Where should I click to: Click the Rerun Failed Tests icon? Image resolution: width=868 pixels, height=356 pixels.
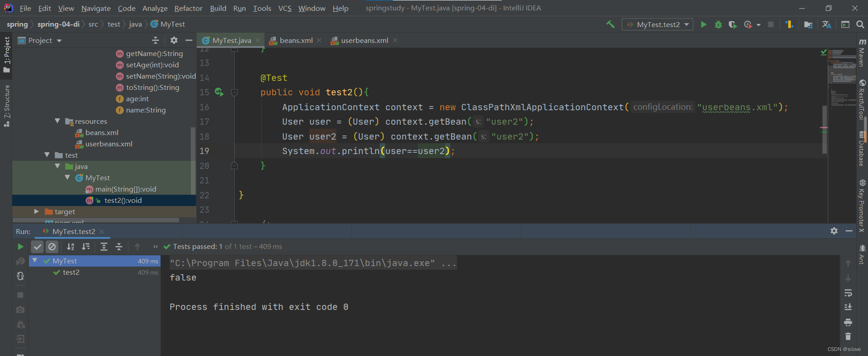(20, 262)
